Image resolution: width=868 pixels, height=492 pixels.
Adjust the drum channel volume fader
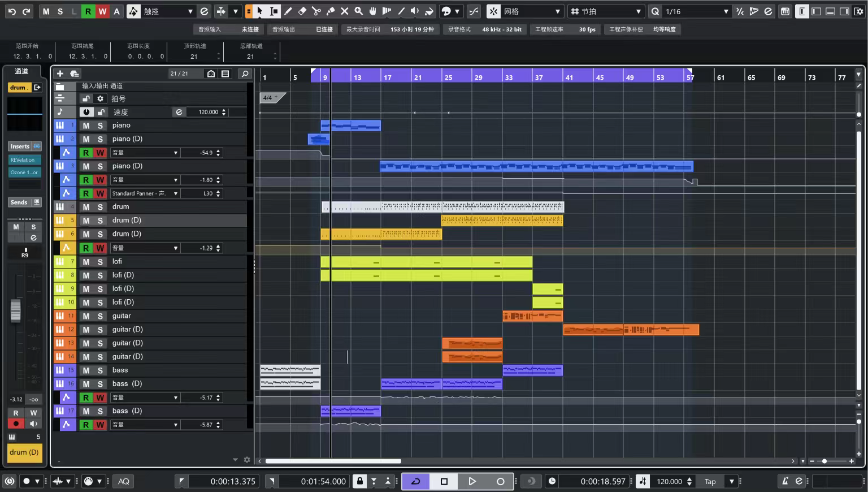(x=16, y=310)
